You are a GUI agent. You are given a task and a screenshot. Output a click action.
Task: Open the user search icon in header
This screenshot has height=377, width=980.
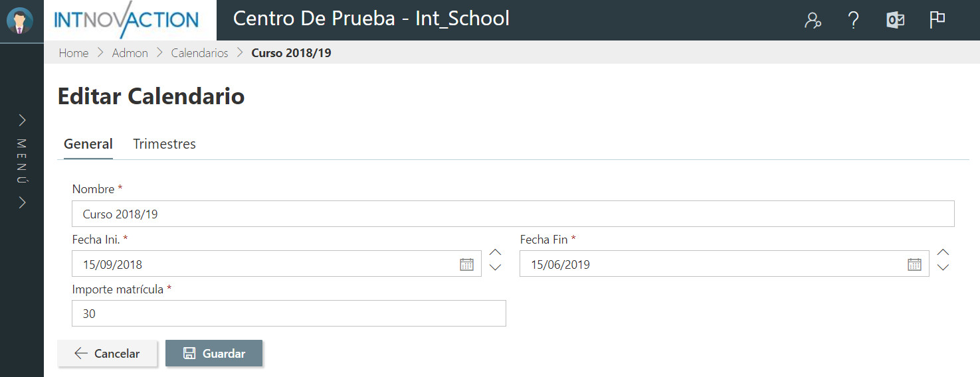[813, 21]
